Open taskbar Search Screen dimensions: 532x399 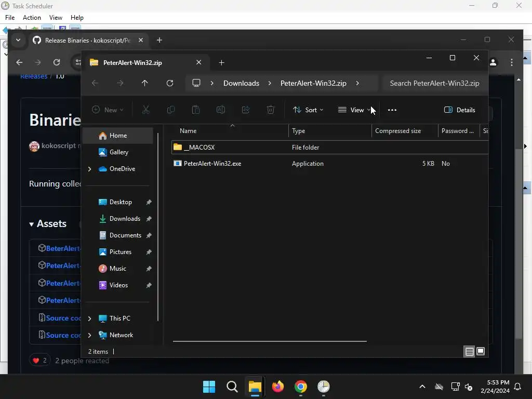(x=232, y=387)
